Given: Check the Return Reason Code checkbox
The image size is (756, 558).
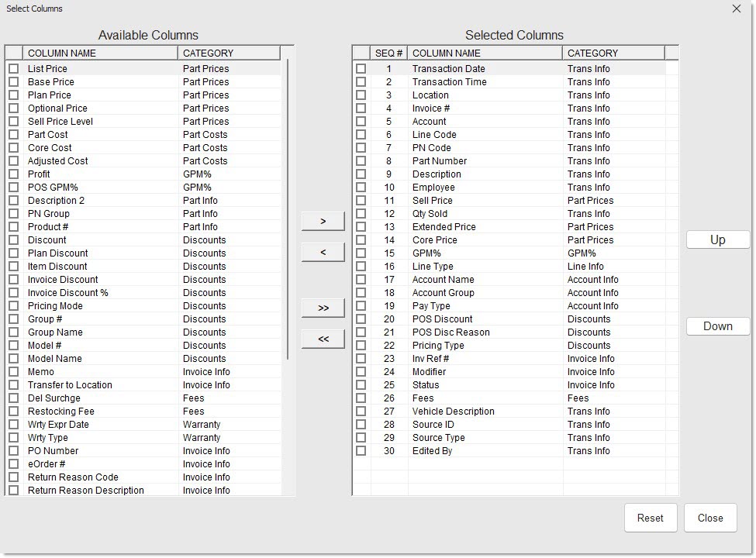Looking at the screenshot, I should click(14, 477).
